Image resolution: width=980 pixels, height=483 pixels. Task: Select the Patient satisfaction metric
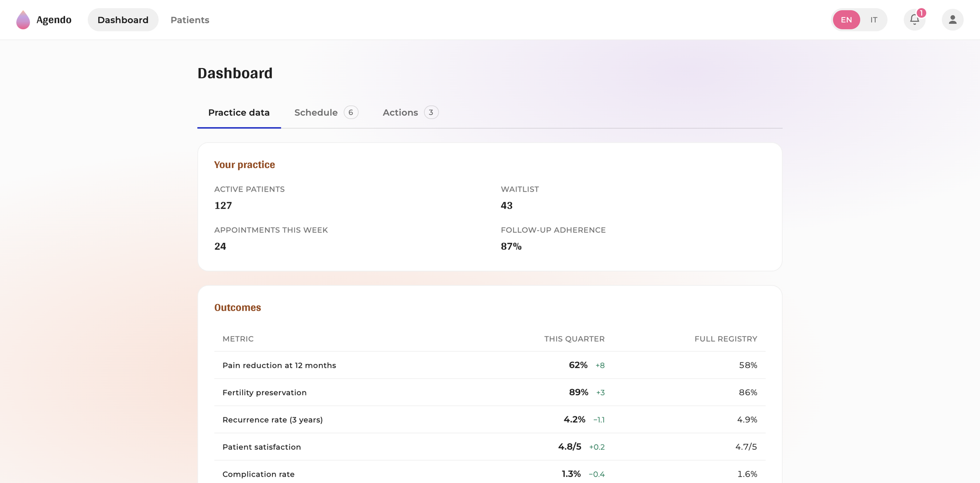click(262, 447)
